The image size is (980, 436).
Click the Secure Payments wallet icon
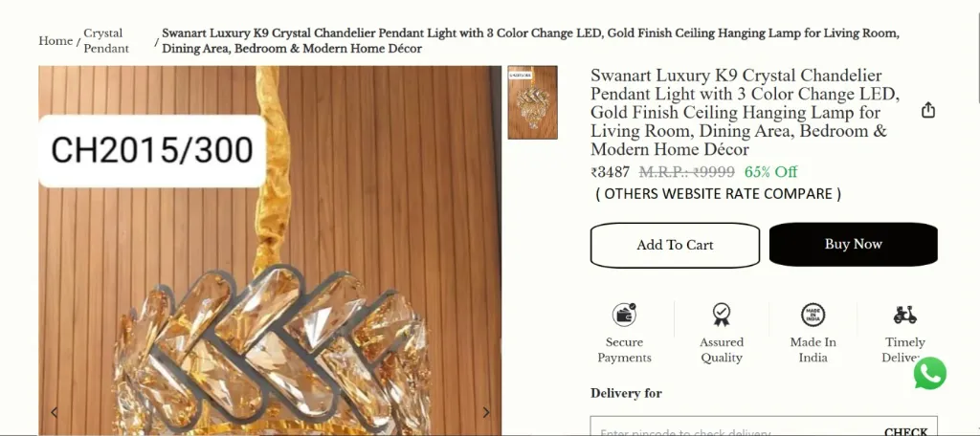pos(624,315)
